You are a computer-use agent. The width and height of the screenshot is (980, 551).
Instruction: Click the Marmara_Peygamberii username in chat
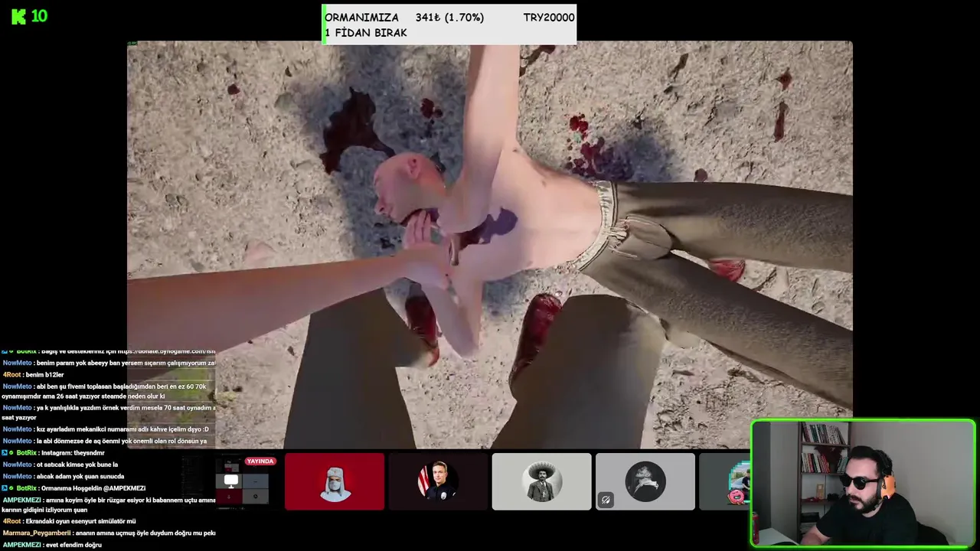[x=37, y=533]
